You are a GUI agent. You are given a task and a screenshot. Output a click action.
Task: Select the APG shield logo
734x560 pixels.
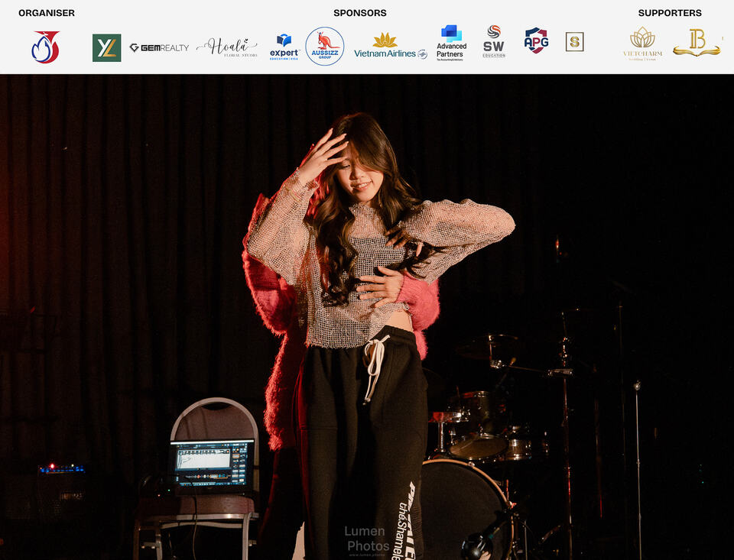click(537, 40)
